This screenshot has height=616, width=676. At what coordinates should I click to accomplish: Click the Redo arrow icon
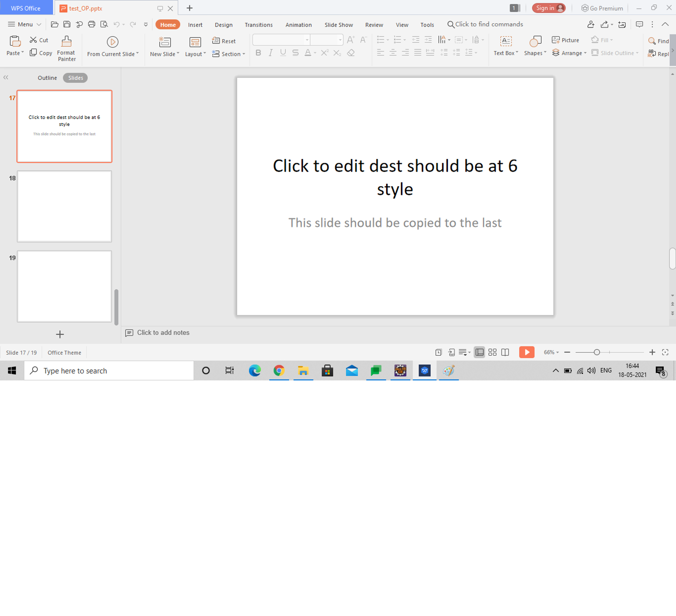pyautogui.click(x=133, y=24)
